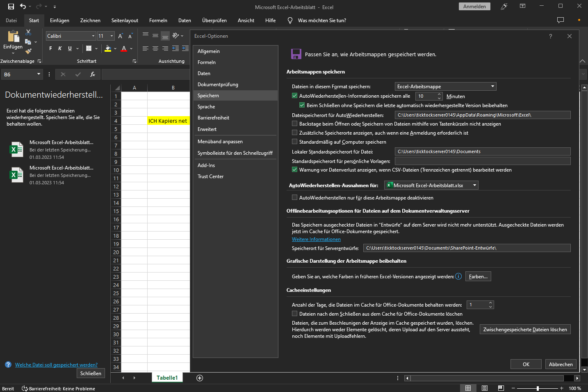
Task: Click the text orientation icon
Action: point(175,36)
